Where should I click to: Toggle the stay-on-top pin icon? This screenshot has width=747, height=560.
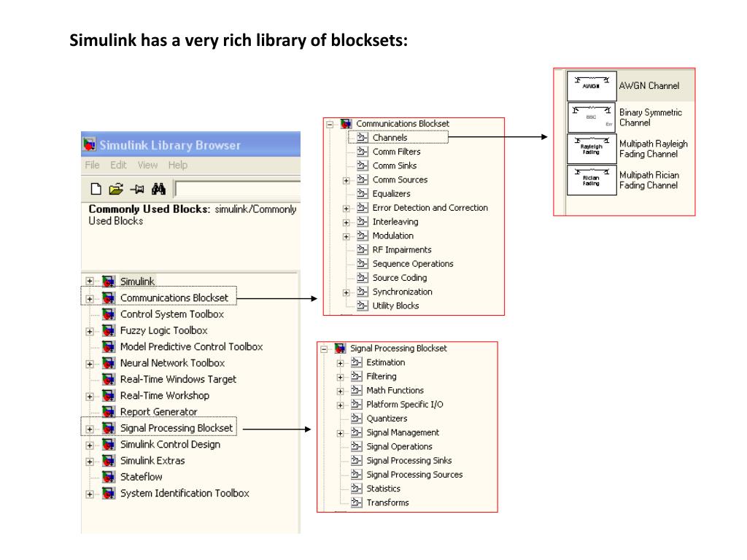coord(137,190)
